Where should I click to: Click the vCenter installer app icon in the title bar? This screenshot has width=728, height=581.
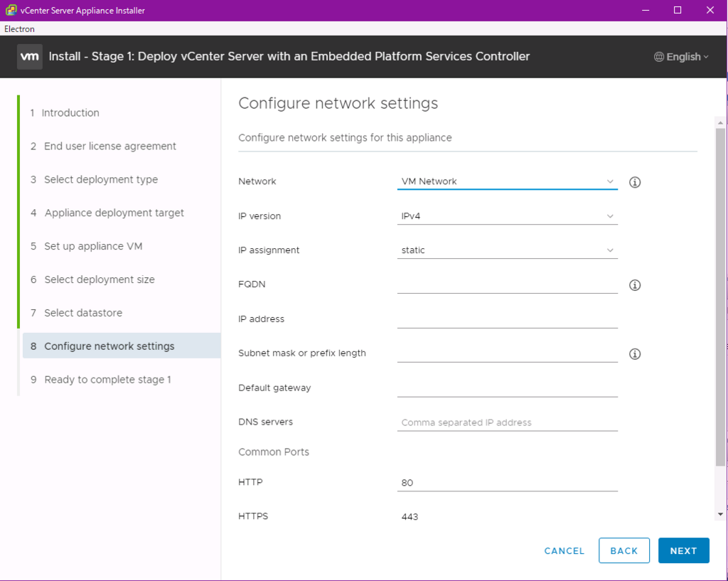11,10
